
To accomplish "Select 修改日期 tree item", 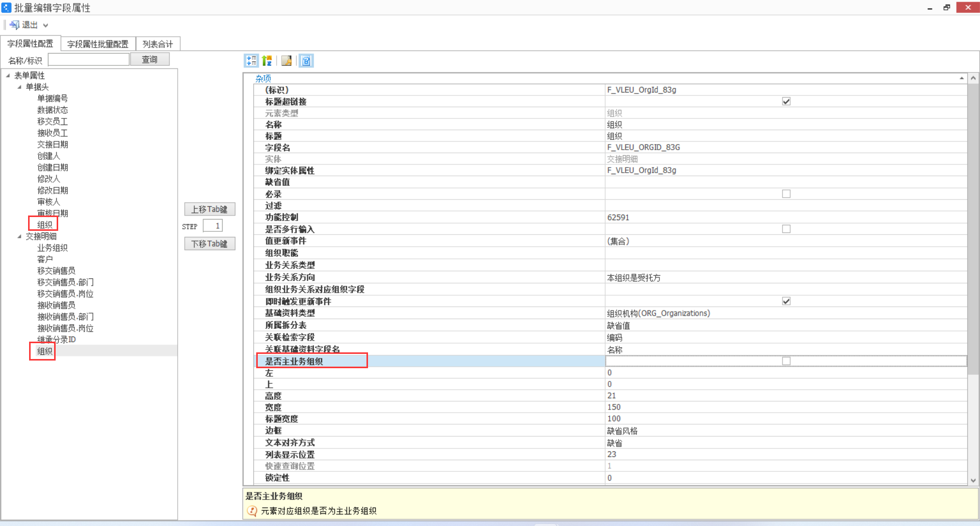I will pyautogui.click(x=53, y=190).
